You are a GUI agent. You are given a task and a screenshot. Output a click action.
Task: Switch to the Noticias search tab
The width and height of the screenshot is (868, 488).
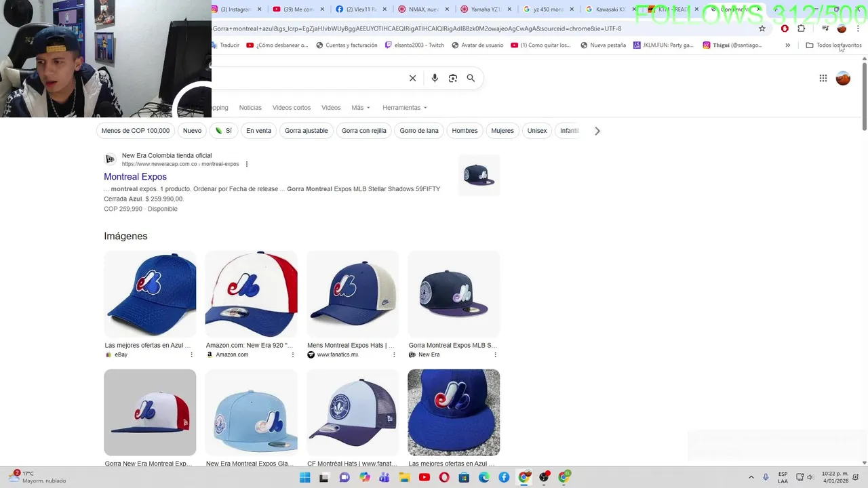[250, 108]
